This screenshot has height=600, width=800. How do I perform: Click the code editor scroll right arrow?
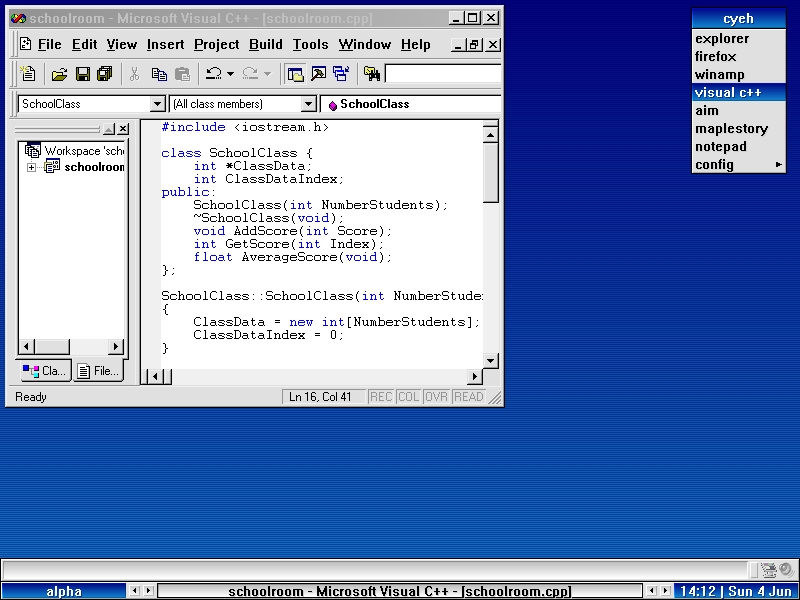[474, 377]
